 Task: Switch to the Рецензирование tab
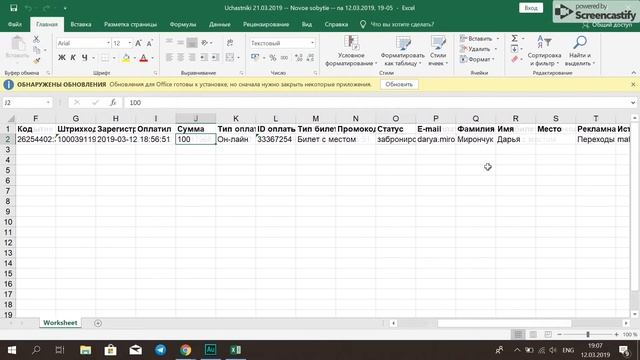(x=266, y=24)
